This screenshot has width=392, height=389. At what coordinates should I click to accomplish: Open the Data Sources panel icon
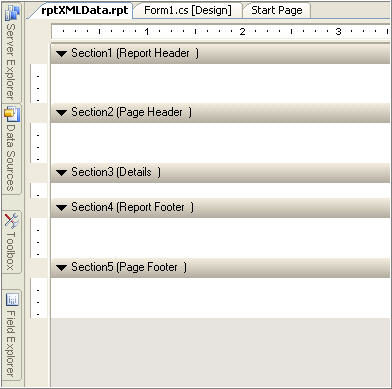pos(12,114)
